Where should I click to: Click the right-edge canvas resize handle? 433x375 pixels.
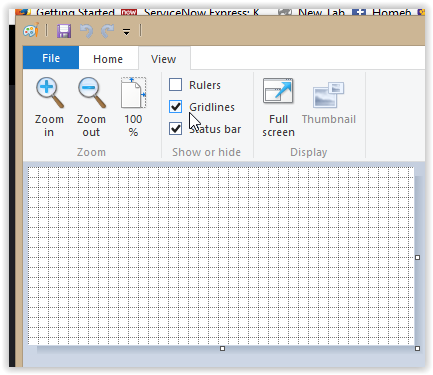click(x=417, y=257)
